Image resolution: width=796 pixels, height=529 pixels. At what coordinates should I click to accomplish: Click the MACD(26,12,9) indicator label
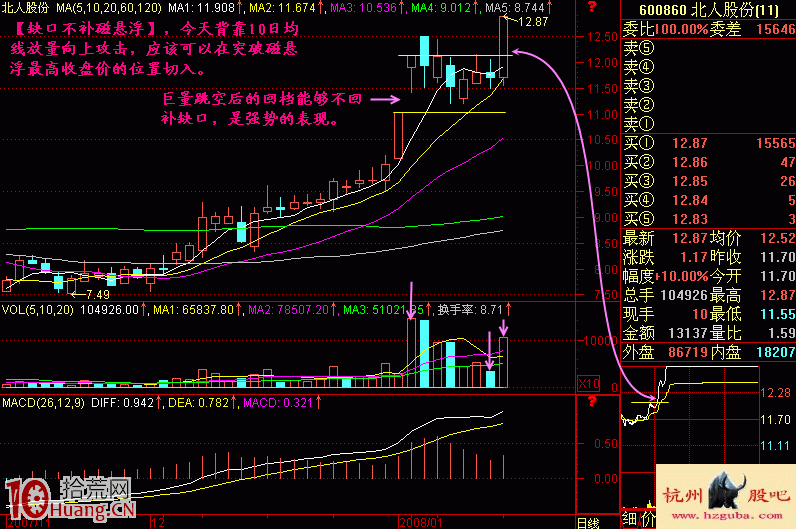click(x=43, y=403)
